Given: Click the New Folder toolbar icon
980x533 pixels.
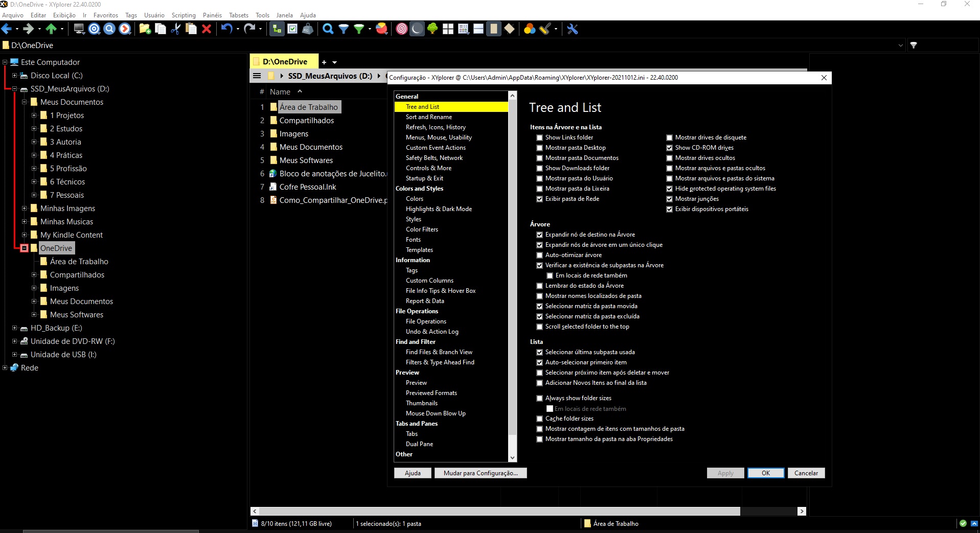Looking at the screenshot, I should (x=145, y=29).
